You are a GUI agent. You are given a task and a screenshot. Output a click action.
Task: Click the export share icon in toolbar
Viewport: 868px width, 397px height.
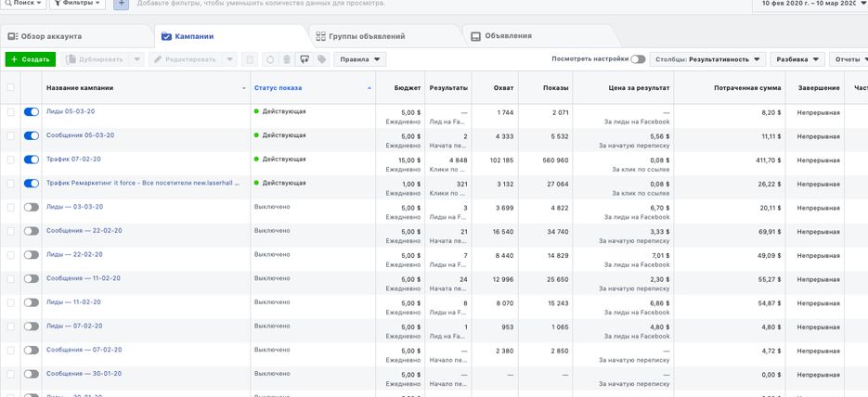coord(304,59)
